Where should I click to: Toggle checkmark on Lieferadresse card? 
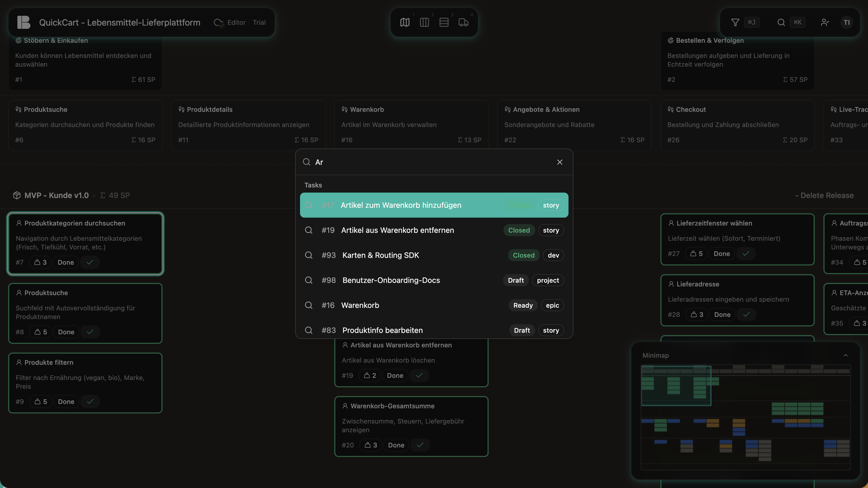[x=746, y=314]
